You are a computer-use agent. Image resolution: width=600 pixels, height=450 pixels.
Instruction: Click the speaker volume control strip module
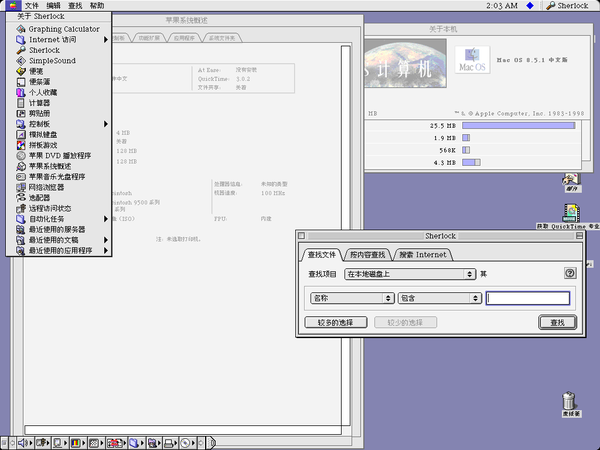(23, 443)
